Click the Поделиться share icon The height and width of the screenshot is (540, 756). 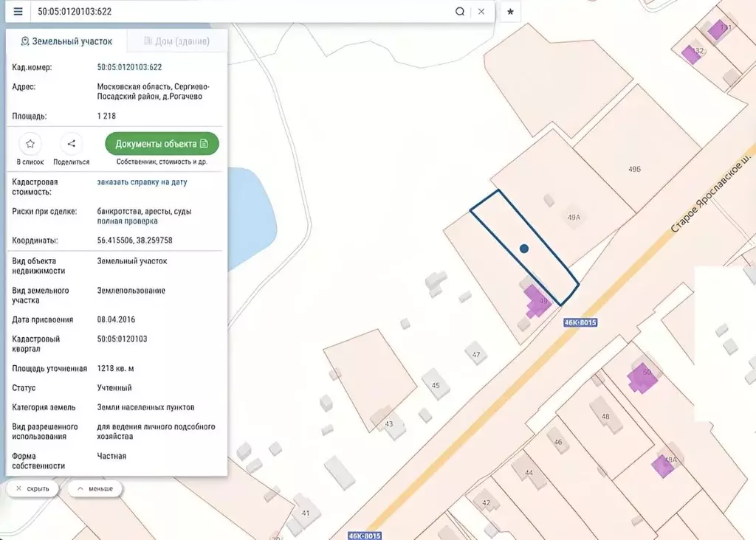point(72,144)
